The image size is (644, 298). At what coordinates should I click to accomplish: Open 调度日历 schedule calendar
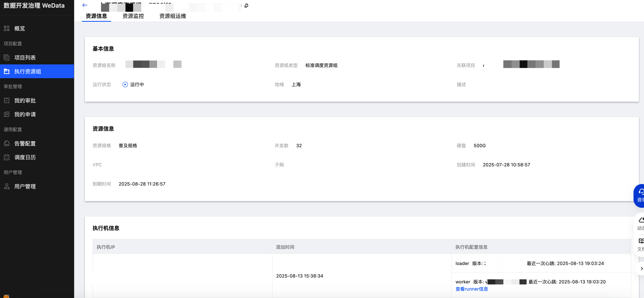(25, 157)
